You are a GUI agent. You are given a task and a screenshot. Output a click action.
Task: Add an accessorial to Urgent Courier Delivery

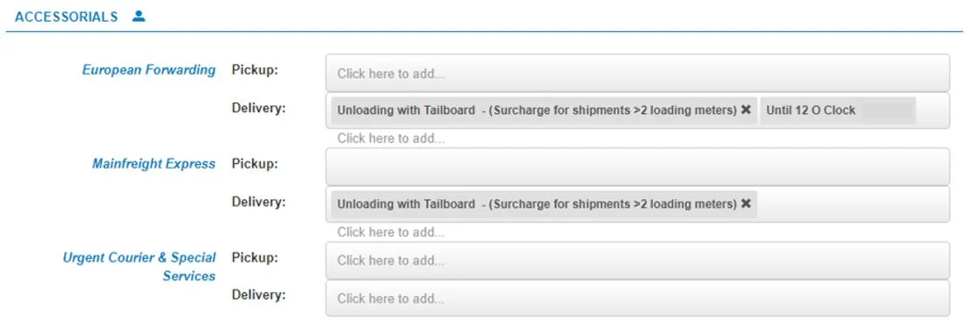637,298
